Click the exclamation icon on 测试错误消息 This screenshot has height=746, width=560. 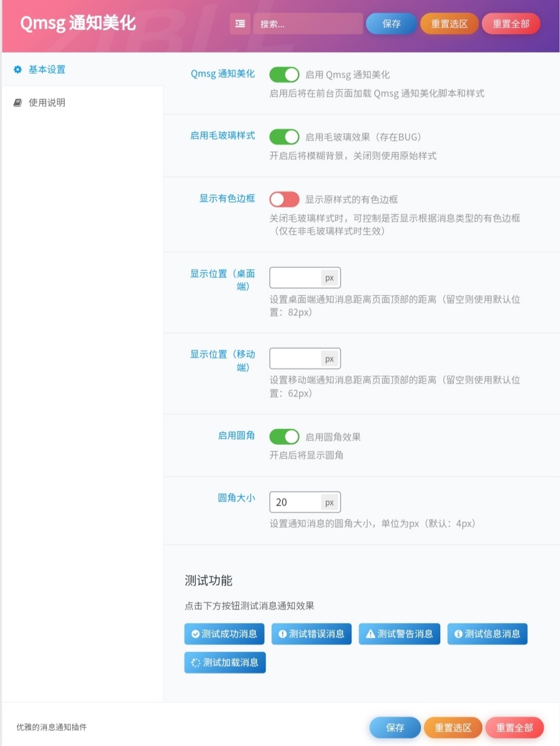pos(283,634)
